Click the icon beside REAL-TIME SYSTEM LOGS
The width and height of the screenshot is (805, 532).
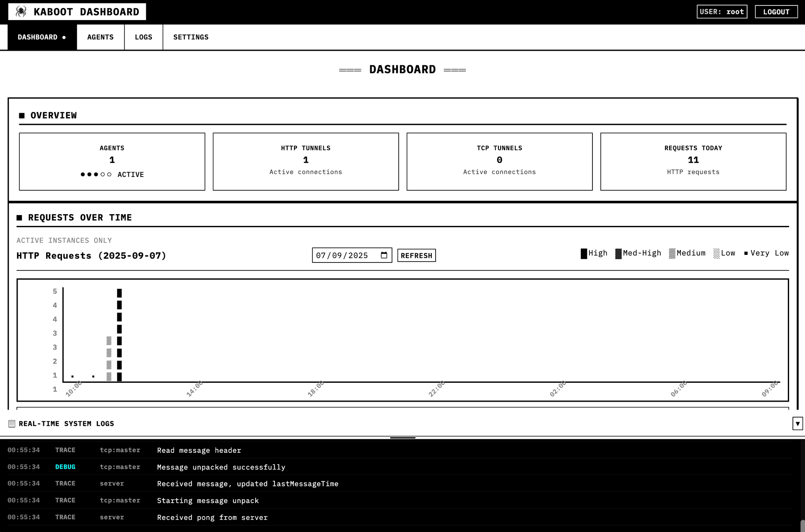point(12,423)
